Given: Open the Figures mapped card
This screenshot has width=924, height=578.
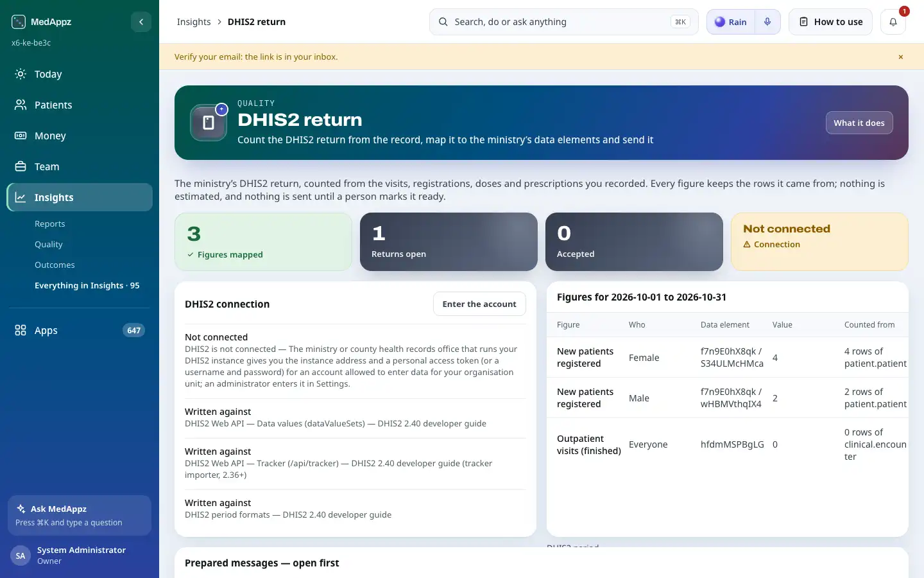Looking at the screenshot, I should [263, 241].
